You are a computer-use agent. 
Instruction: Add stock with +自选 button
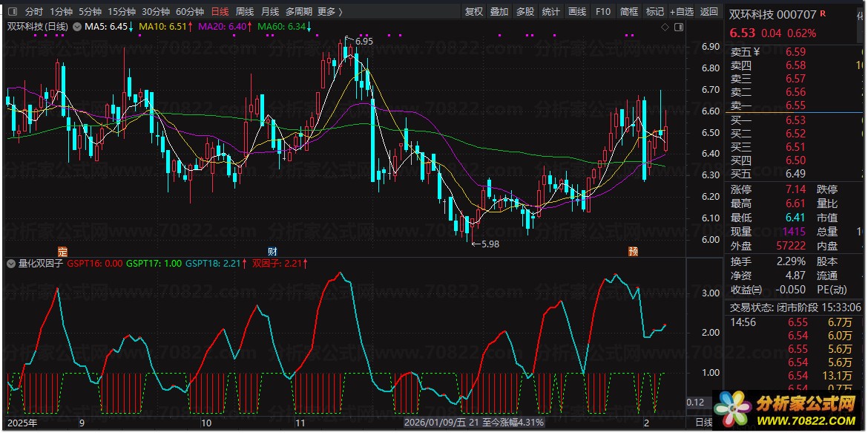click(x=682, y=12)
